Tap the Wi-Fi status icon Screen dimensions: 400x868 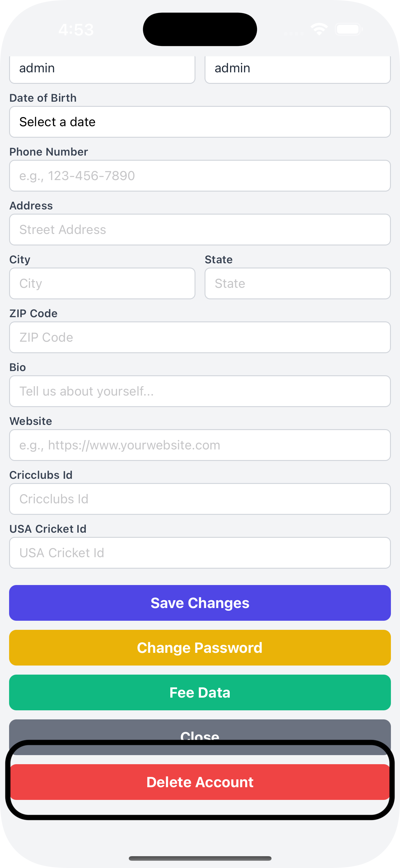coord(319,29)
